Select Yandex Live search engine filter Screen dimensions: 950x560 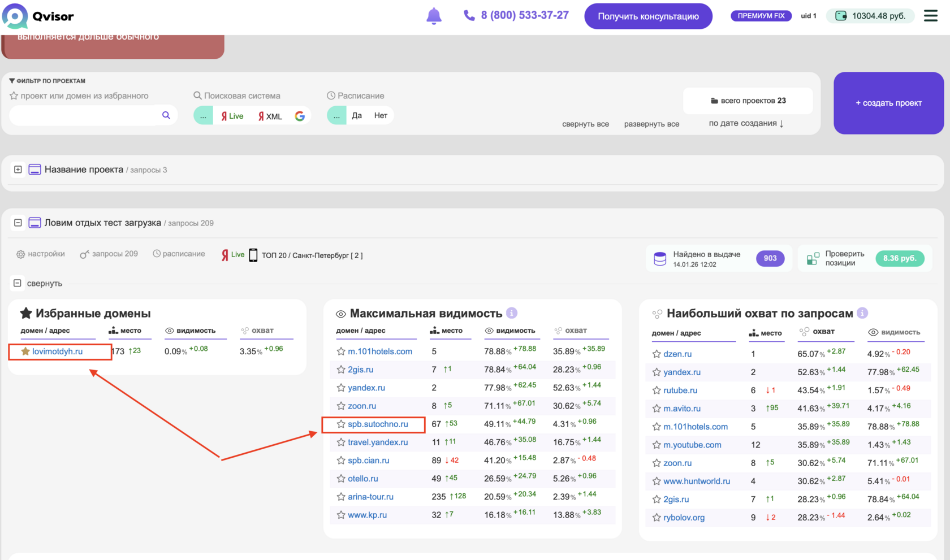click(232, 116)
